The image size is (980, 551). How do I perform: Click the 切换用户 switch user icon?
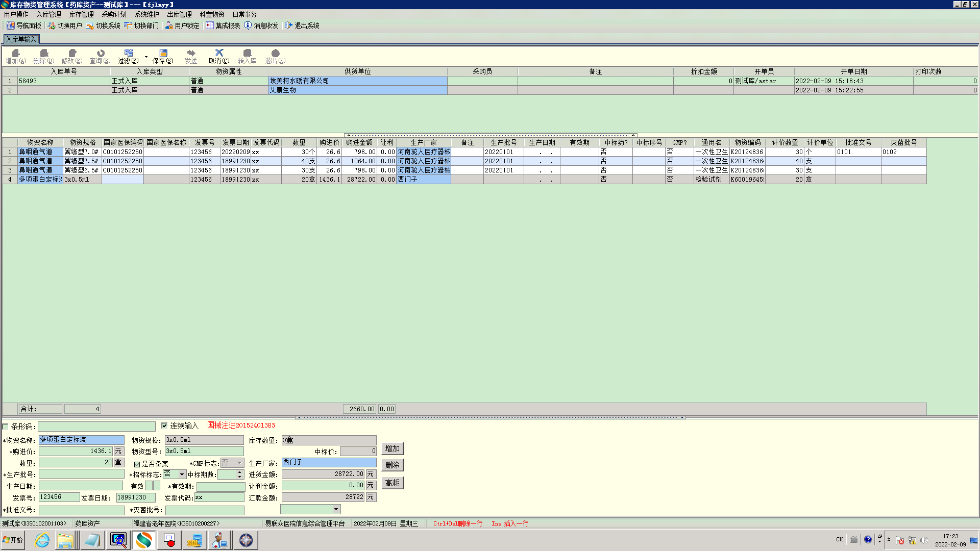[x=52, y=26]
